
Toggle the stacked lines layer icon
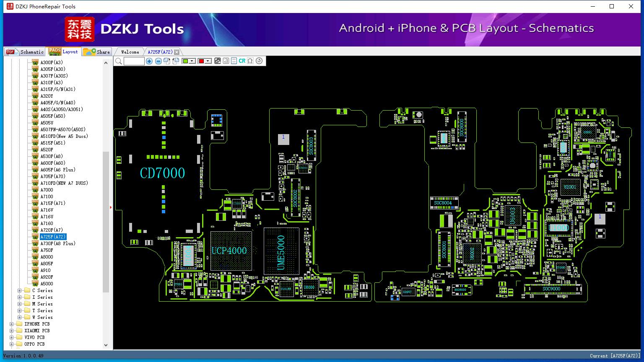click(234, 61)
